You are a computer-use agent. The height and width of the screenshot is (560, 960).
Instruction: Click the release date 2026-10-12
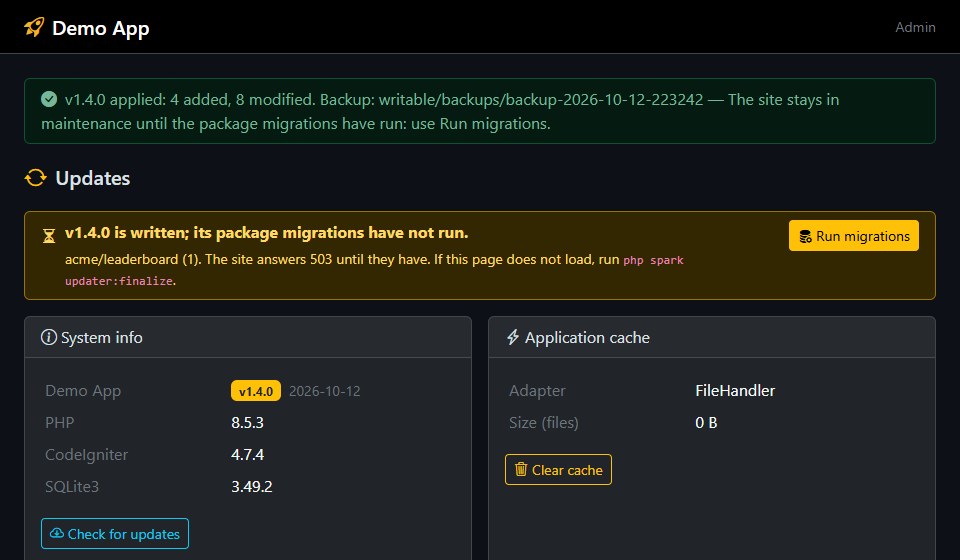click(324, 391)
